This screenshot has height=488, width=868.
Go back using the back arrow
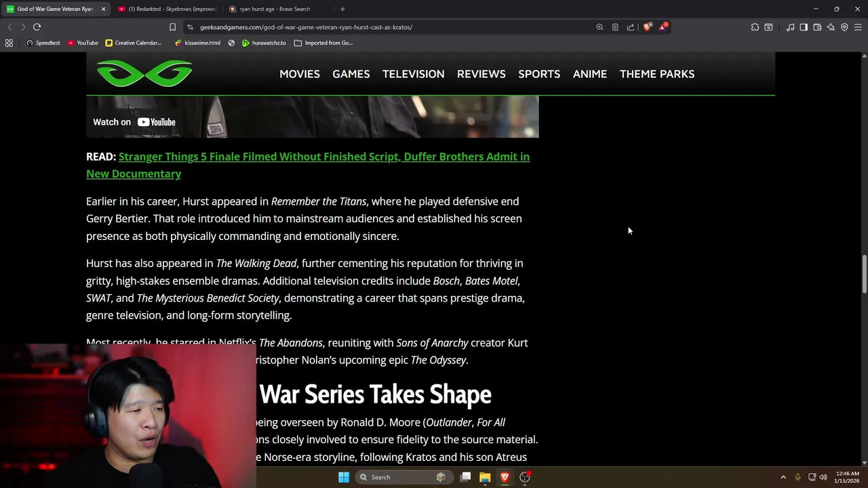[9, 27]
